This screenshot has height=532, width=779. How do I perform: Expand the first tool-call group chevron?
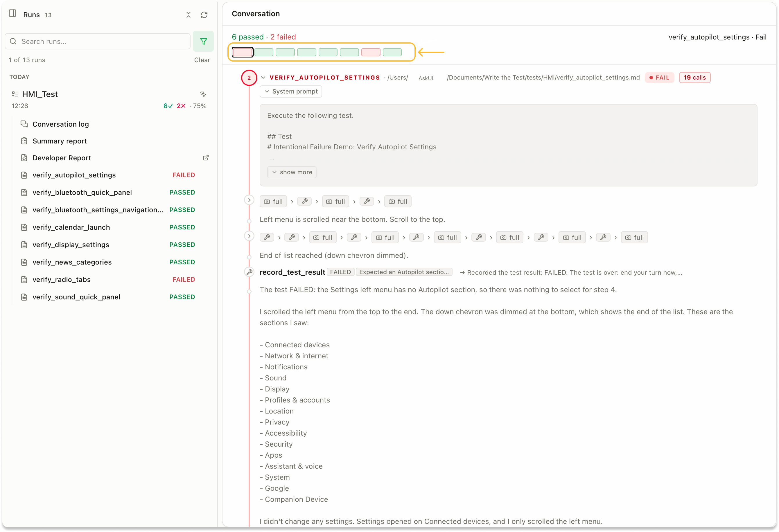point(249,200)
